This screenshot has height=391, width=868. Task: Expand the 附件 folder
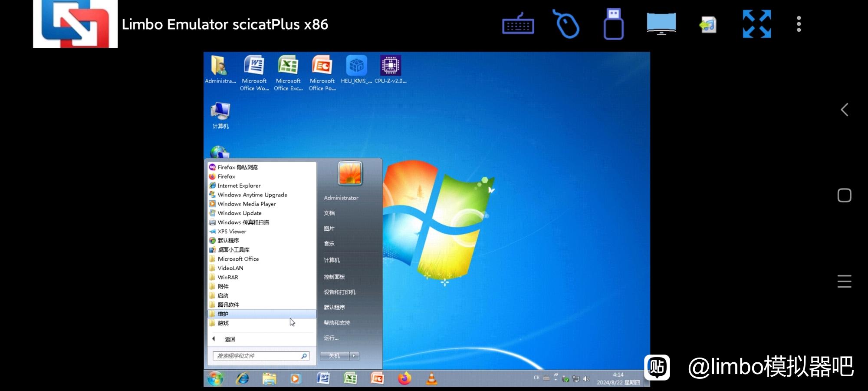pos(262,286)
